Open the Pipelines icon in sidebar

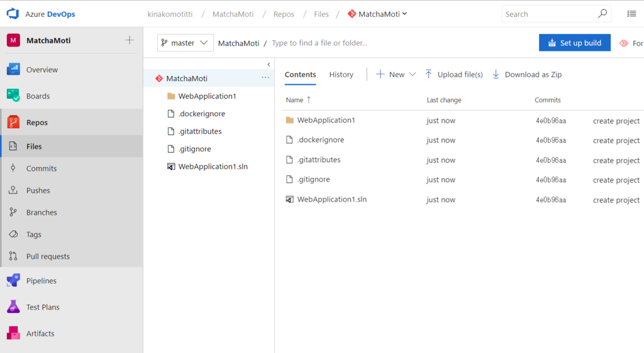(13, 280)
